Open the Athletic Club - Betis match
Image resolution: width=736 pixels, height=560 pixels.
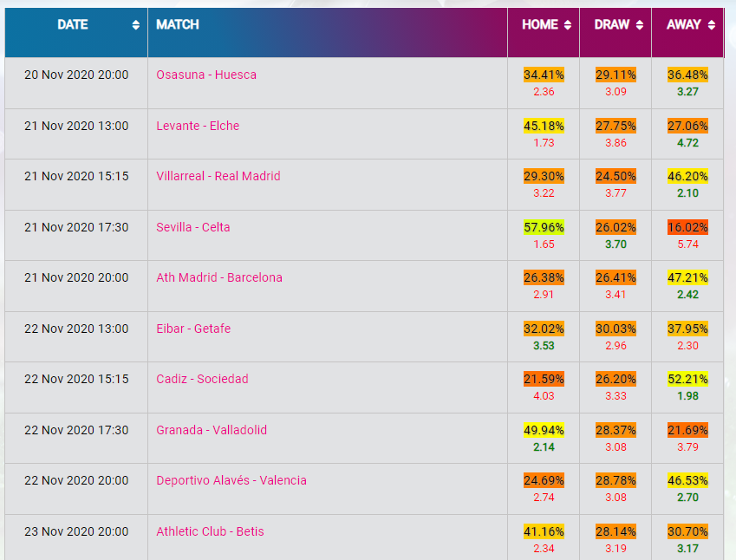(x=210, y=531)
